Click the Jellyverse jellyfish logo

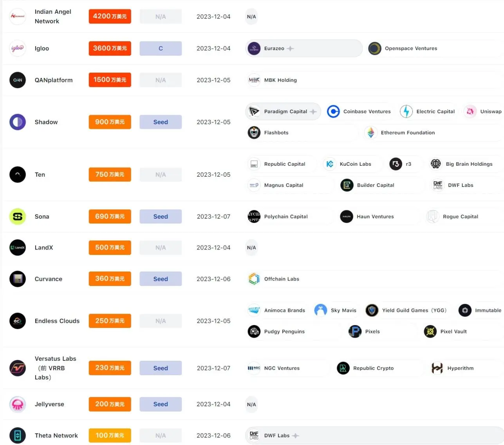coord(18,404)
